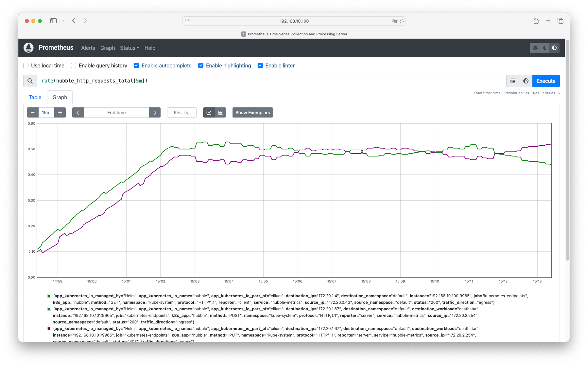Image resolution: width=588 pixels, height=366 pixels.
Task: Format the expression with indent icon
Action: [513, 81]
